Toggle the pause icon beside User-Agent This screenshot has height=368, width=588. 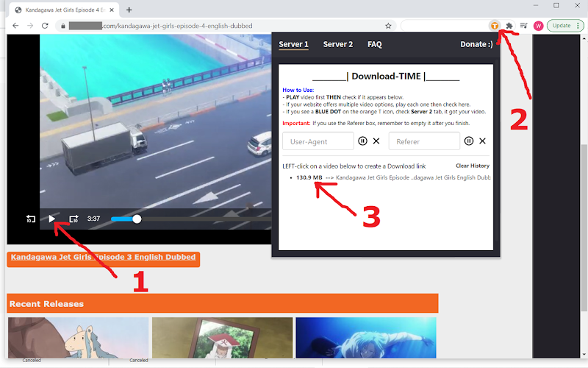tap(362, 141)
